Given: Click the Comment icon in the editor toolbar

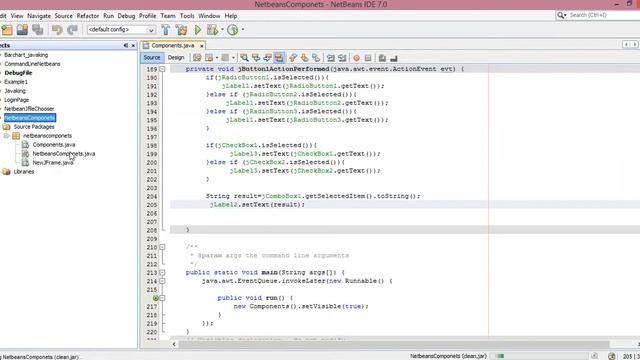Looking at the screenshot, I should tap(382, 58).
